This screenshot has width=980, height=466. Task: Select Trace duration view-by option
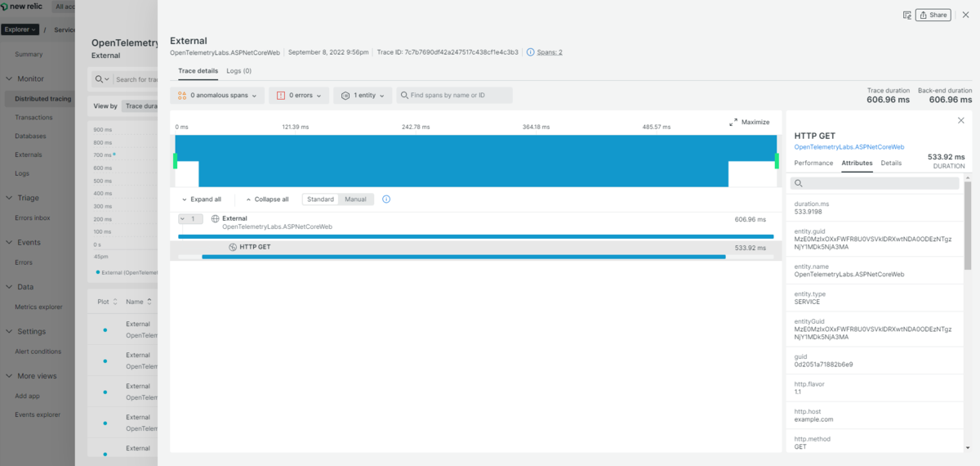(139, 105)
